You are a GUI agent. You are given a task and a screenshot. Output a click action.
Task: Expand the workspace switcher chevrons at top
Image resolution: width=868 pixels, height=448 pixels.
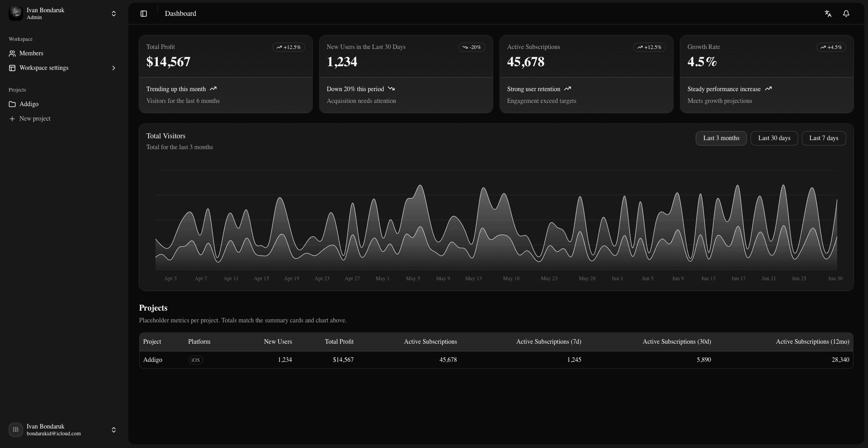click(x=114, y=14)
